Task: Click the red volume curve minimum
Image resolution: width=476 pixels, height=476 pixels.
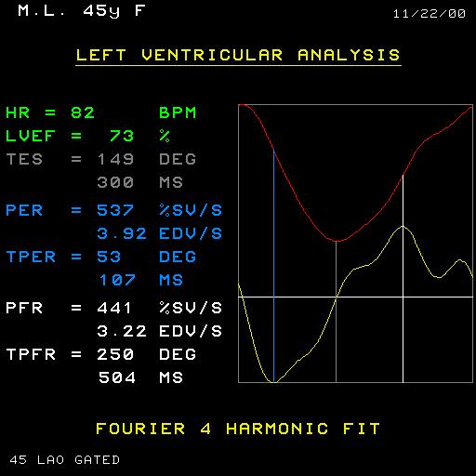Action: (x=337, y=241)
